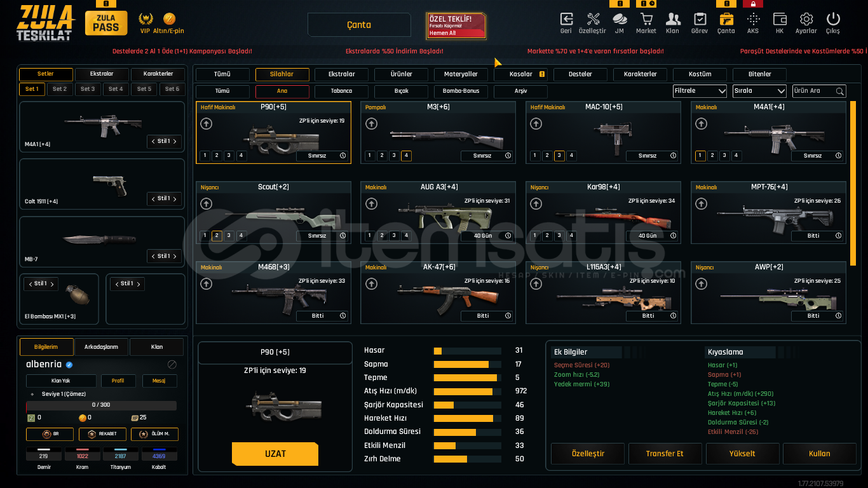
Task: Select previous Stil for Colt 1911
Action: (x=153, y=198)
